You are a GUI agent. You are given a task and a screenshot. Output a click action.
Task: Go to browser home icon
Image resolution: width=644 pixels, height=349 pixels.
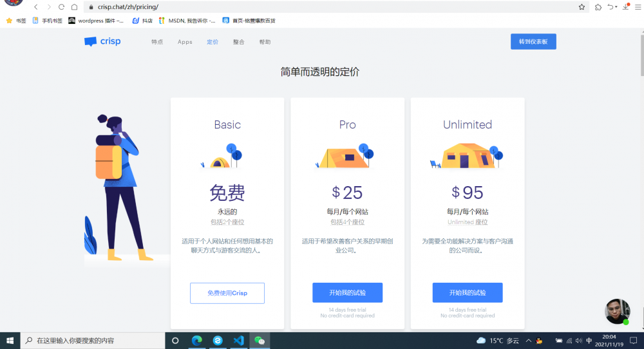point(74,7)
